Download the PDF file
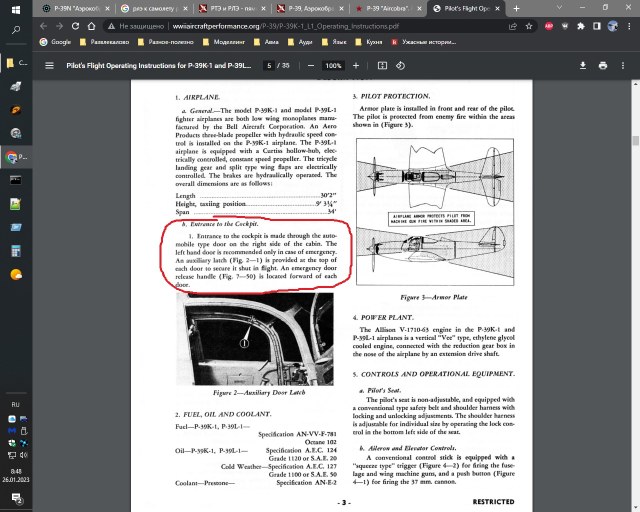Viewport: 640px width, 512px height. click(585, 65)
